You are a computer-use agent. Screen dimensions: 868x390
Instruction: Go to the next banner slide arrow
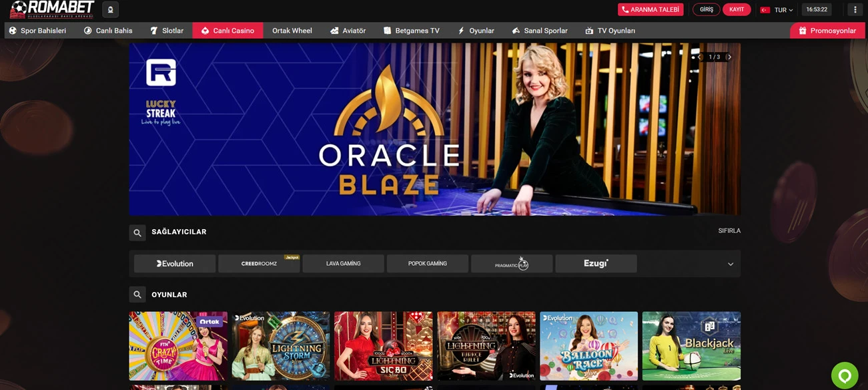click(x=729, y=57)
